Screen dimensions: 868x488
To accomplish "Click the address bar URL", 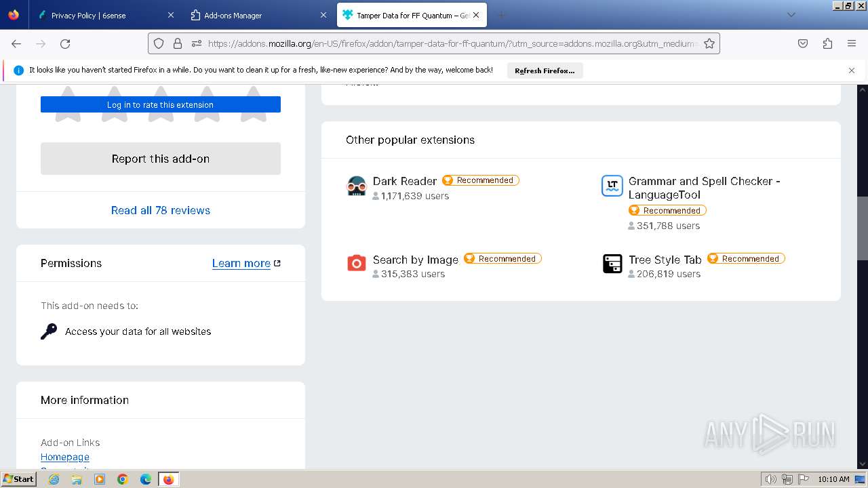I will 453,43.
